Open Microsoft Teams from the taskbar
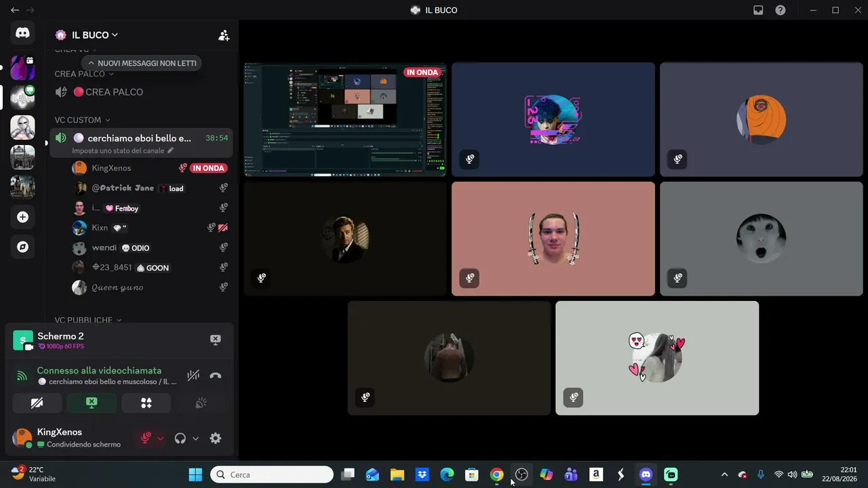Screen dimensions: 868x488 pos(571,474)
